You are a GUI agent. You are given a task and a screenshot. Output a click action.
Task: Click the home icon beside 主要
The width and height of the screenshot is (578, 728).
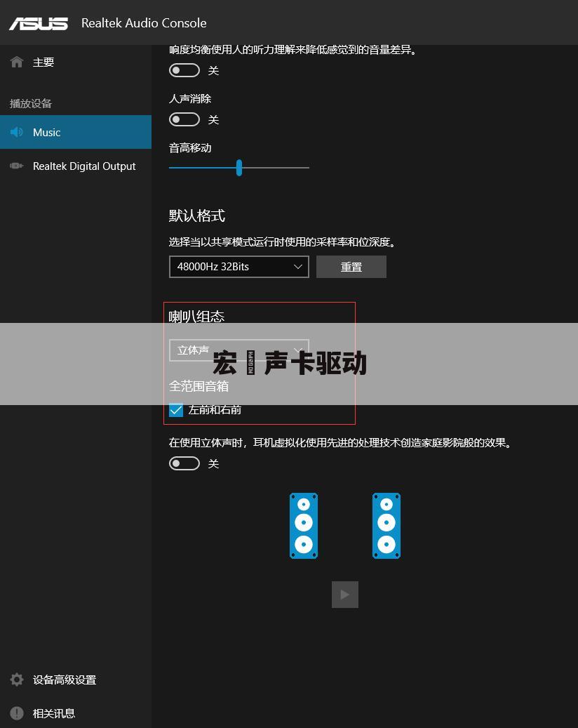(x=17, y=62)
